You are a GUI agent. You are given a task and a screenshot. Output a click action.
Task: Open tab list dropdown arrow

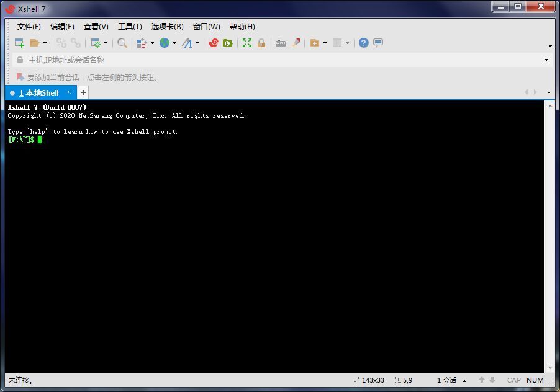549,92
